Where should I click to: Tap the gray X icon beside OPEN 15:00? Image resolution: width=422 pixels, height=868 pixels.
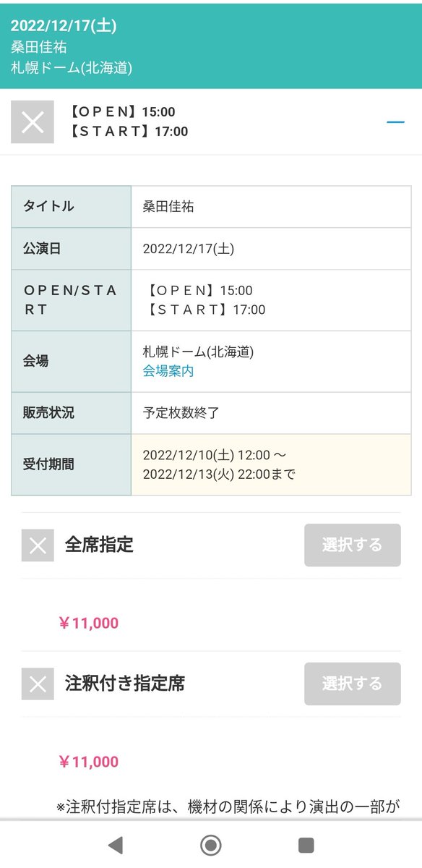coord(33,122)
